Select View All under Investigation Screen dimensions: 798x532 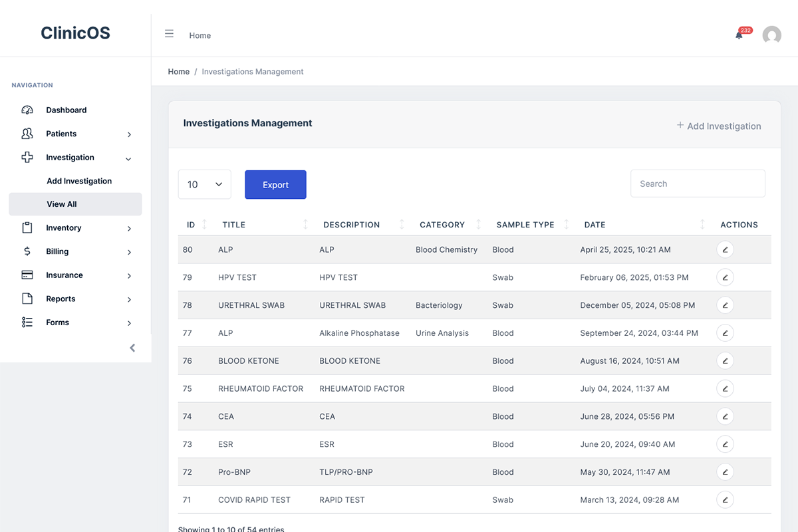pyautogui.click(x=61, y=203)
